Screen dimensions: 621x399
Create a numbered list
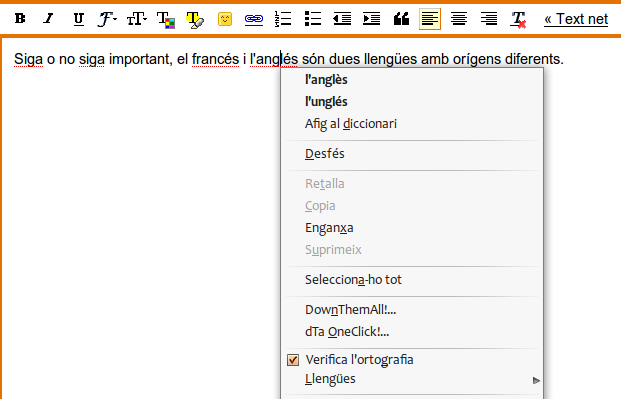click(x=283, y=19)
